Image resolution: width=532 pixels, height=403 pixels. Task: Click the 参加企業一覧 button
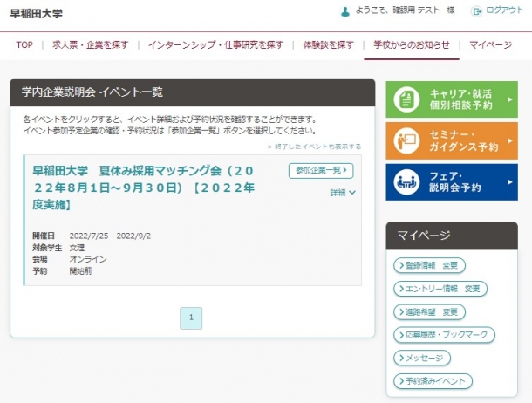pyautogui.click(x=321, y=171)
